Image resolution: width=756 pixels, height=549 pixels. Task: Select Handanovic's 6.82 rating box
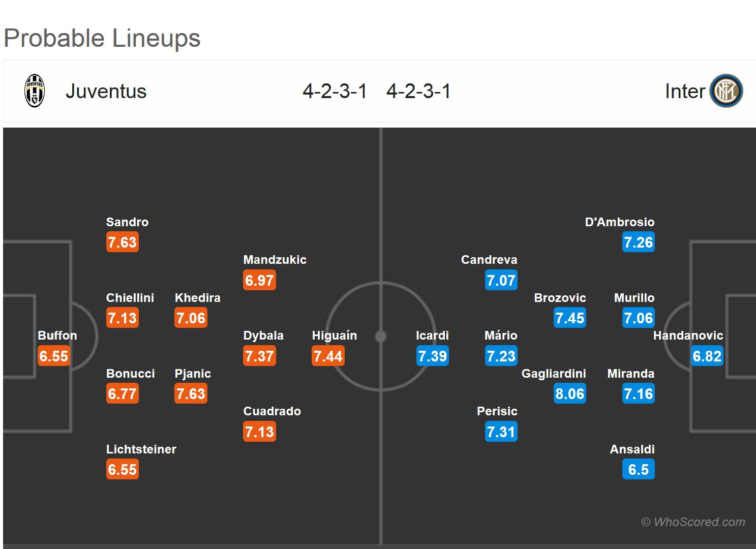707,356
